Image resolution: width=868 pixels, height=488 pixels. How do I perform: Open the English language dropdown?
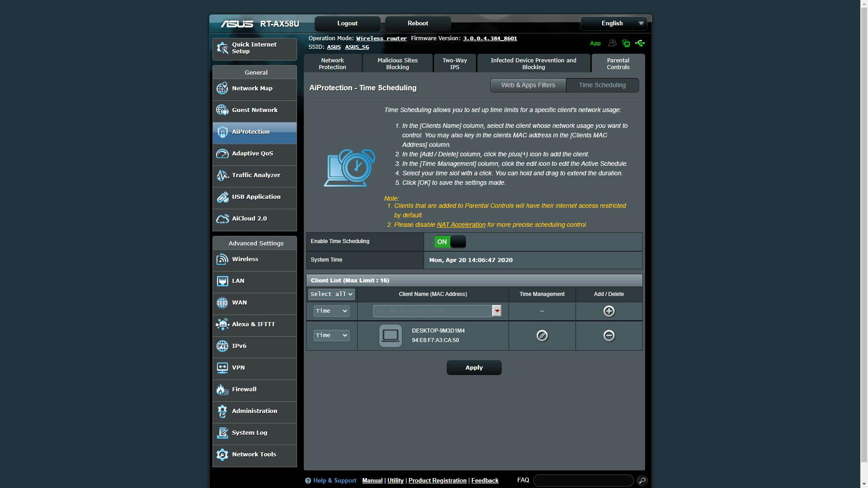point(614,23)
